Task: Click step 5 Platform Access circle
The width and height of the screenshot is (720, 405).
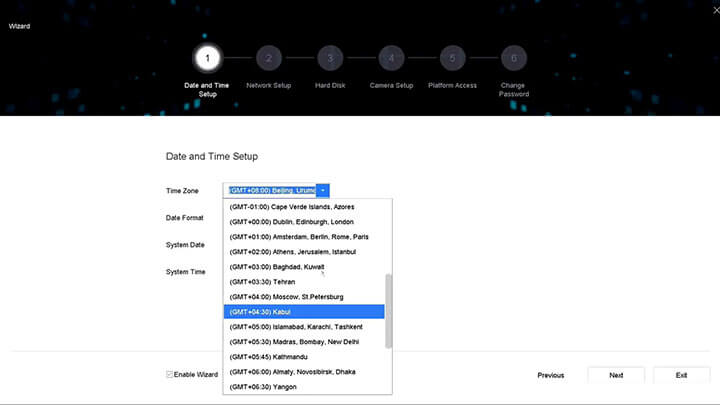Action: tap(452, 58)
